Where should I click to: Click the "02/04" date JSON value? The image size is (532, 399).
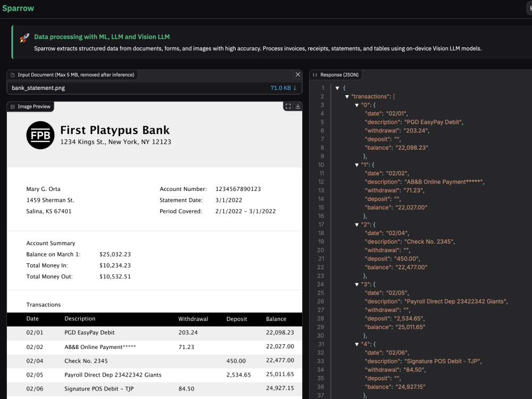pos(397,233)
